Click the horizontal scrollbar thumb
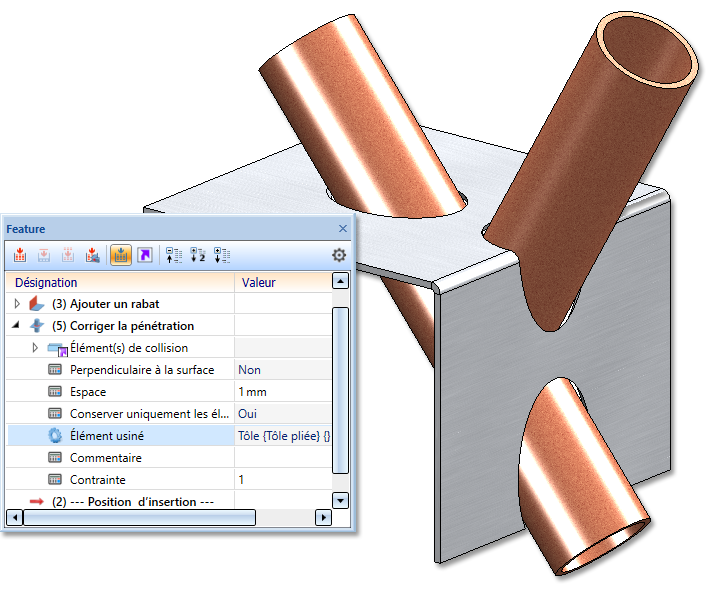Image resolution: width=710 pixels, height=590 pixels. [x=139, y=517]
